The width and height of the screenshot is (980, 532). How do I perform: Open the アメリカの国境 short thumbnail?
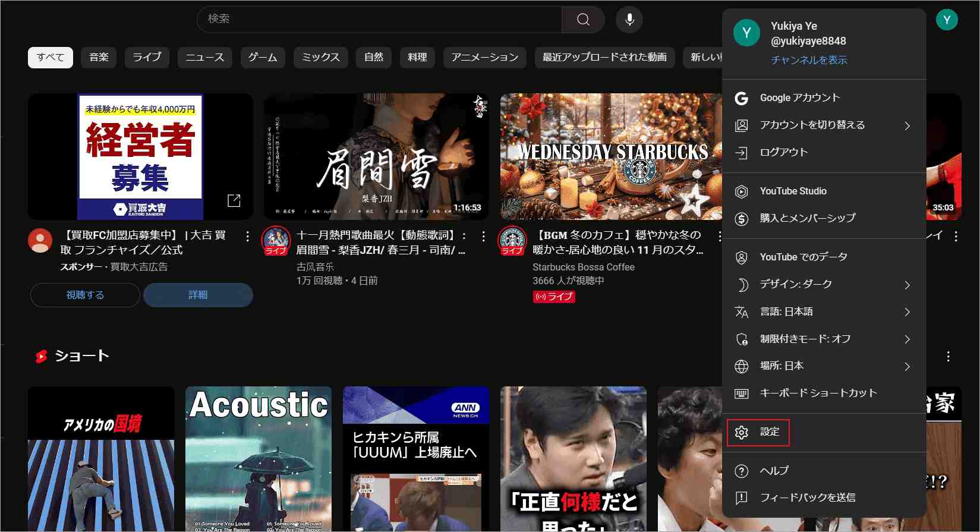point(101,459)
